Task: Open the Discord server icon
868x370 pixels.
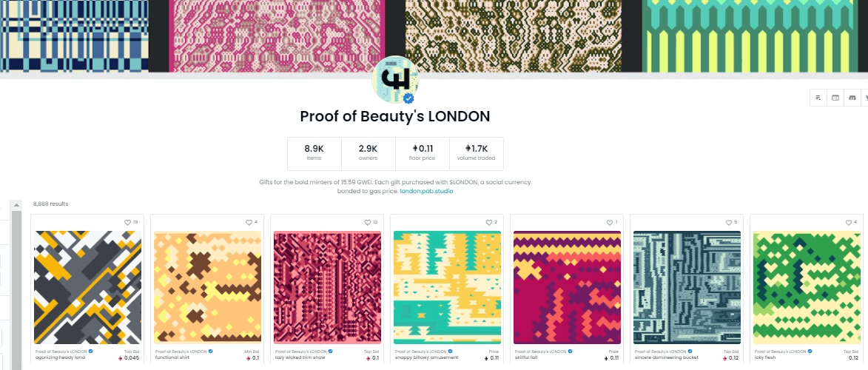Action: pos(852,98)
